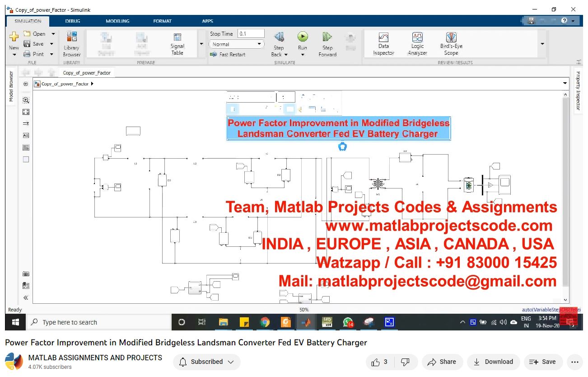Toggle the Subscribed notification button
Viewport: 588px width, 377px height.
206,362
